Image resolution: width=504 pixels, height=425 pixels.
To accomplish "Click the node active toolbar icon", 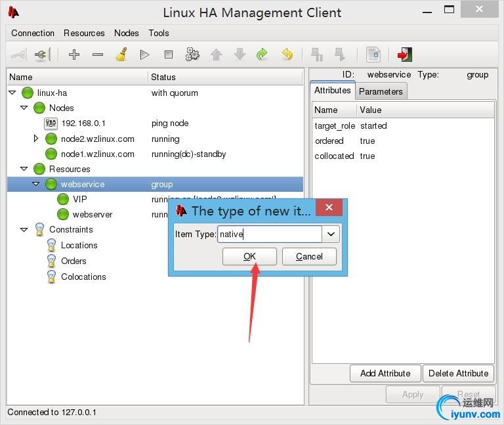I will tap(340, 55).
